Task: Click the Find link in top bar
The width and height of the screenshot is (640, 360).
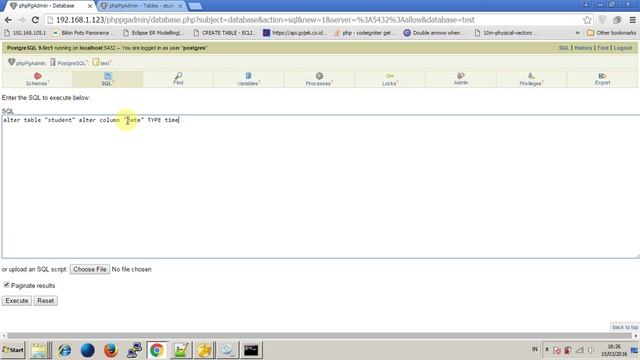Action: coord(602,48)
